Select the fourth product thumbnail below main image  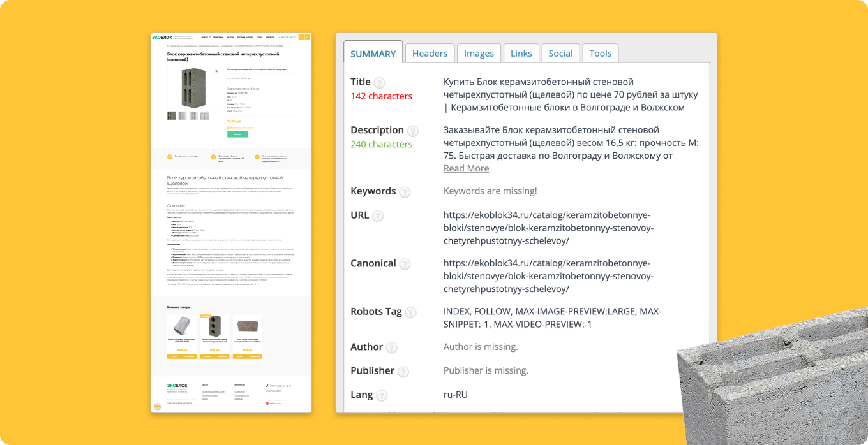pos(204,115)
